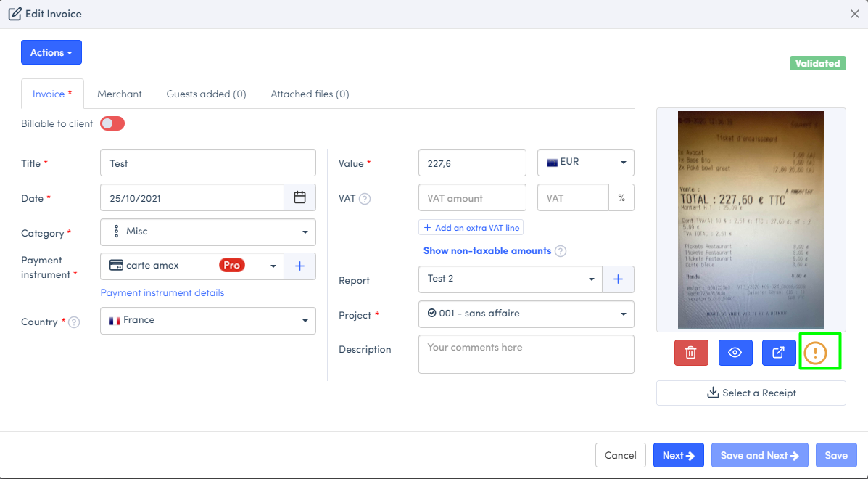Click the Select a Receipt button

tap(751, 393)
